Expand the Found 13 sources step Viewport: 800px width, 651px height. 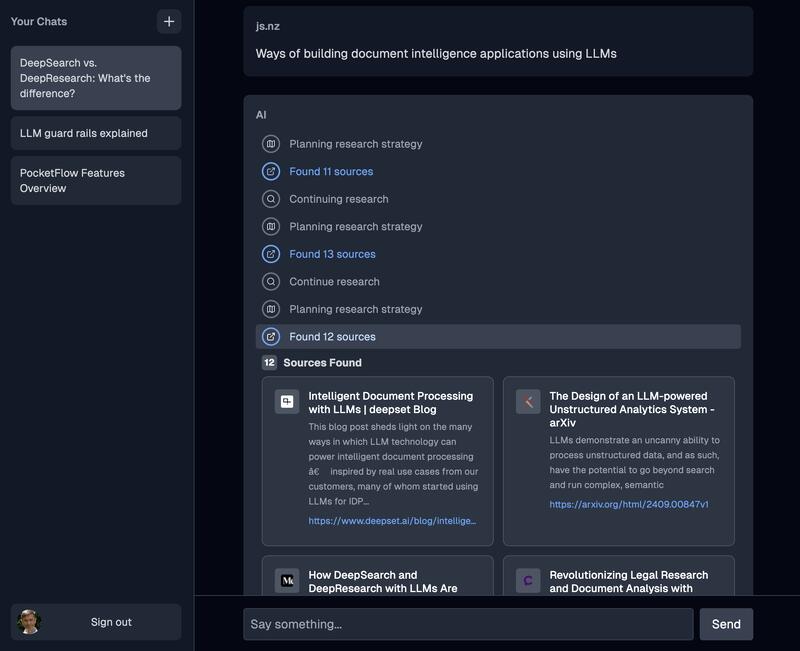point(332,254)
